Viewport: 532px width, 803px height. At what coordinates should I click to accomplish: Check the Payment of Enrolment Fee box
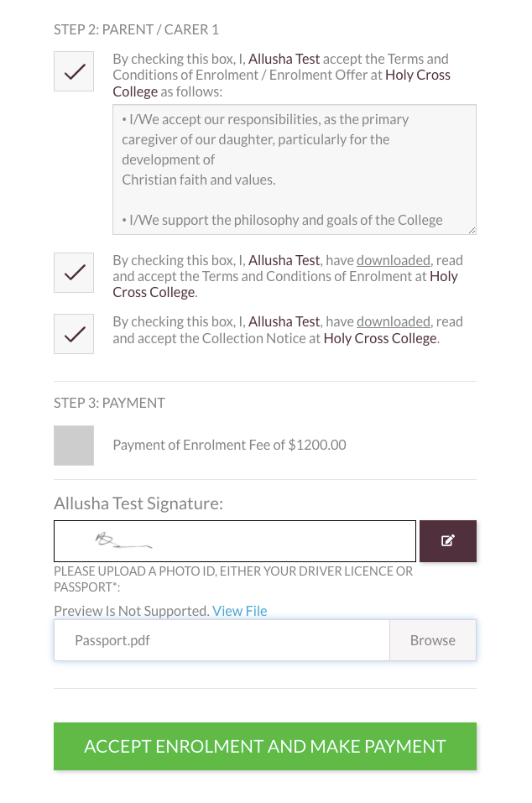(74, 446)
